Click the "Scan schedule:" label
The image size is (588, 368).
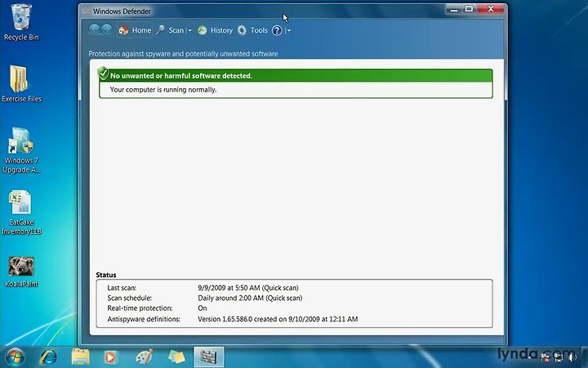click(129, 298)
